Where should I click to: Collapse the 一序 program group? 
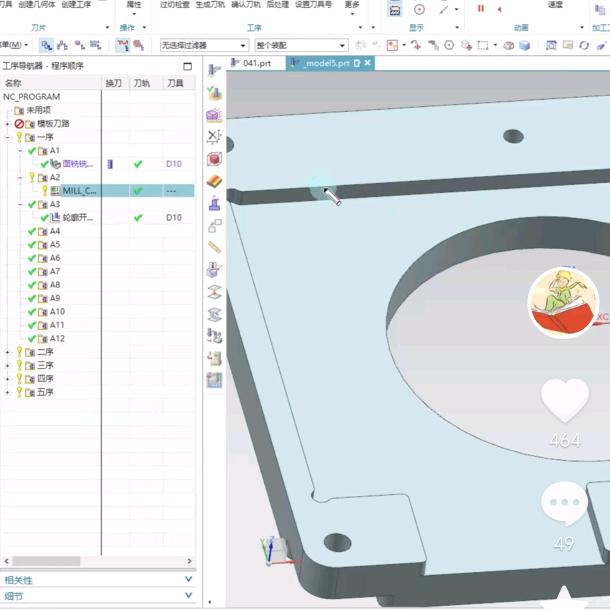[x=8, y=137]
